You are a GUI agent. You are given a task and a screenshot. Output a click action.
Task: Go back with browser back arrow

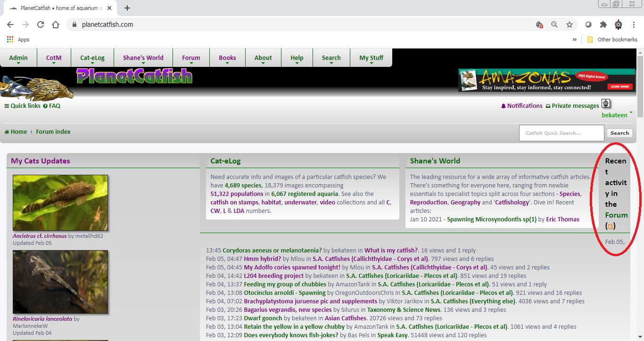pyautogui.click(x=10, y=24)
